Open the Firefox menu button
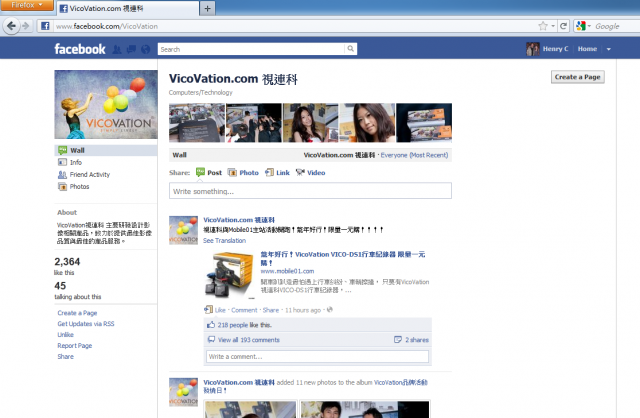The image size is (640, 418). click(x=27, y=5)
